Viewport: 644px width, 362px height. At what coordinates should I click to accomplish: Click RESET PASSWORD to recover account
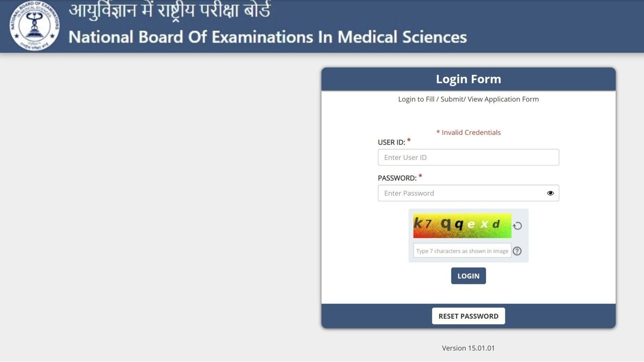pyautogui.click(x=468, y=316)
